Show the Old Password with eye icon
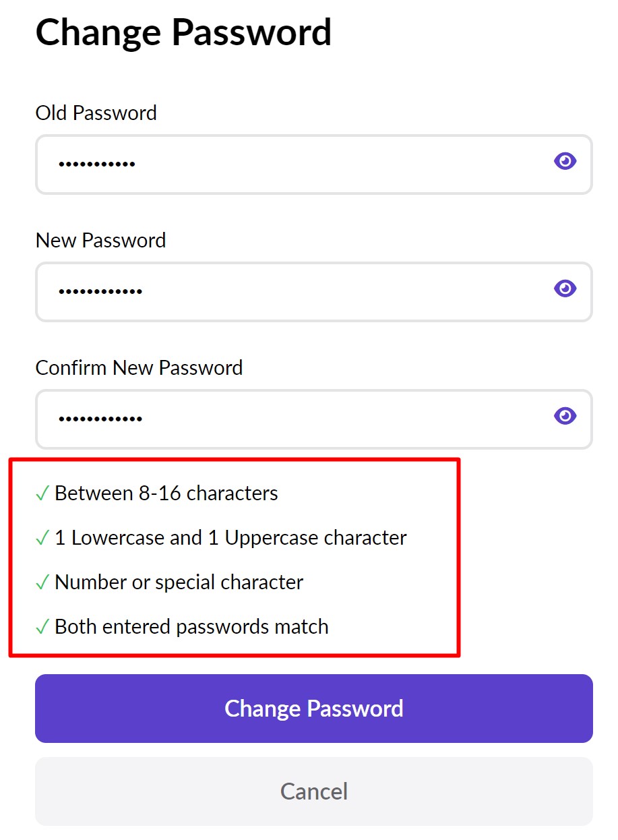Viewport: 618px width, 840px height. tap(565, 162)
